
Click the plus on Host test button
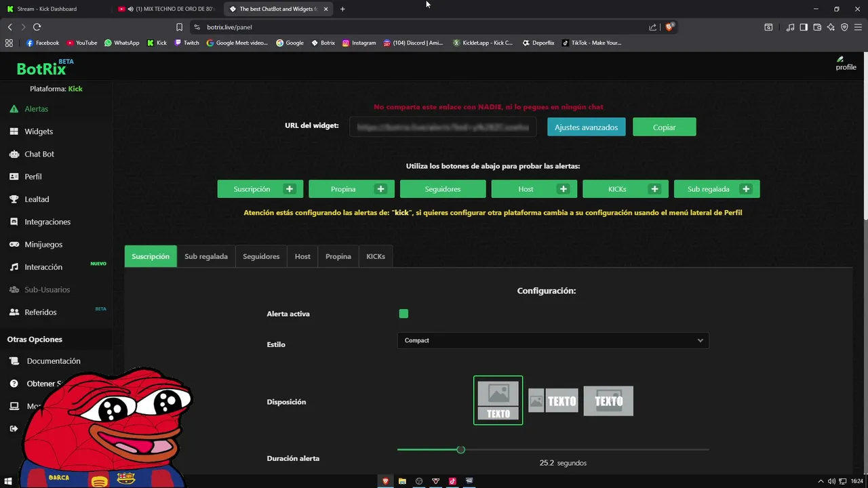564,189
